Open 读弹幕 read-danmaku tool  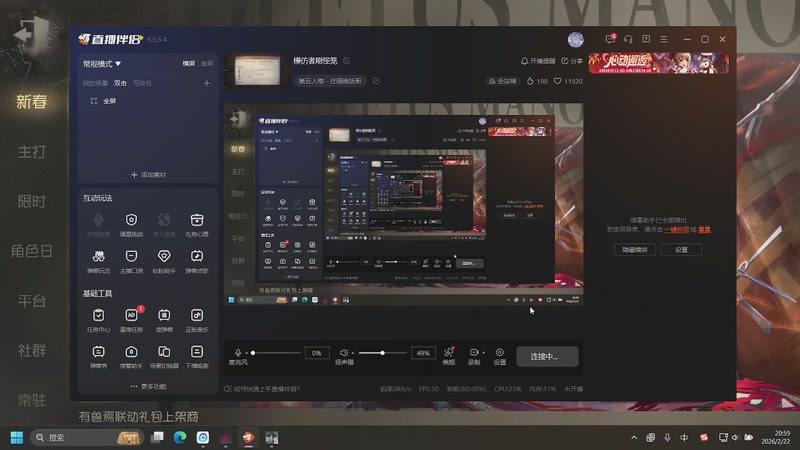tap(164, 320)
